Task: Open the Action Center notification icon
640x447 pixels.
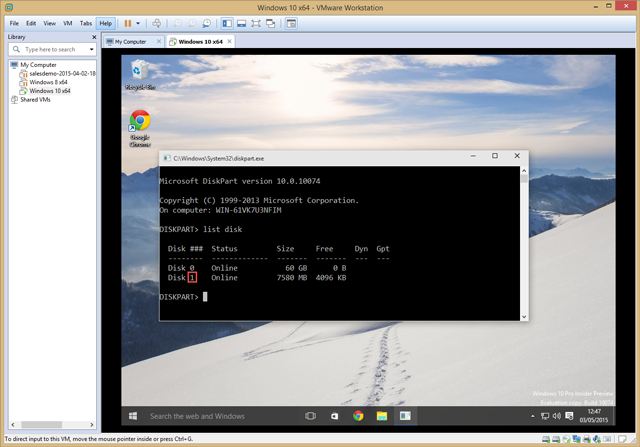Action: [569, 416]
